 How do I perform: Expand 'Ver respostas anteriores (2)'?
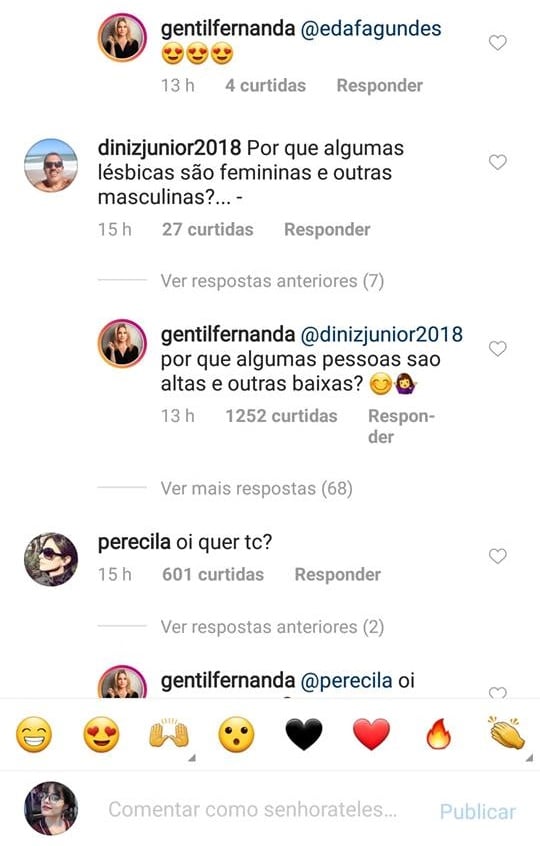tap(272, 627)
